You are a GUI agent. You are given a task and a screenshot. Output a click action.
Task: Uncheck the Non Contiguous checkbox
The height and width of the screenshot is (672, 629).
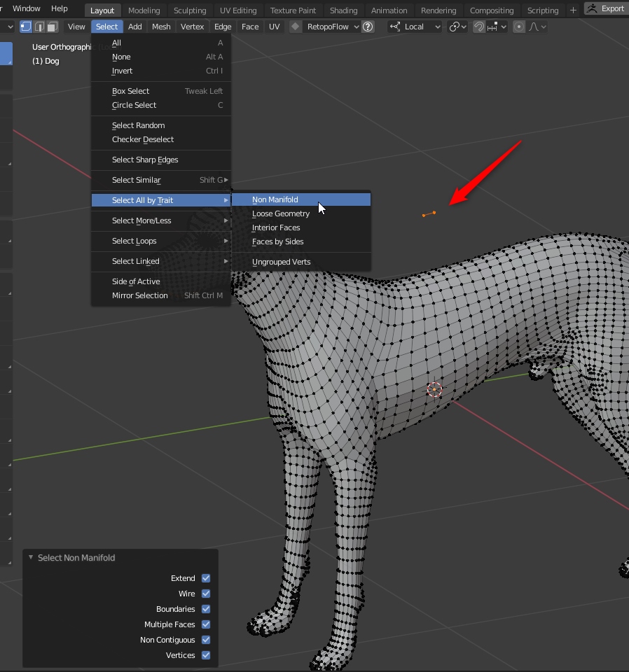click(x=206, y=640)
